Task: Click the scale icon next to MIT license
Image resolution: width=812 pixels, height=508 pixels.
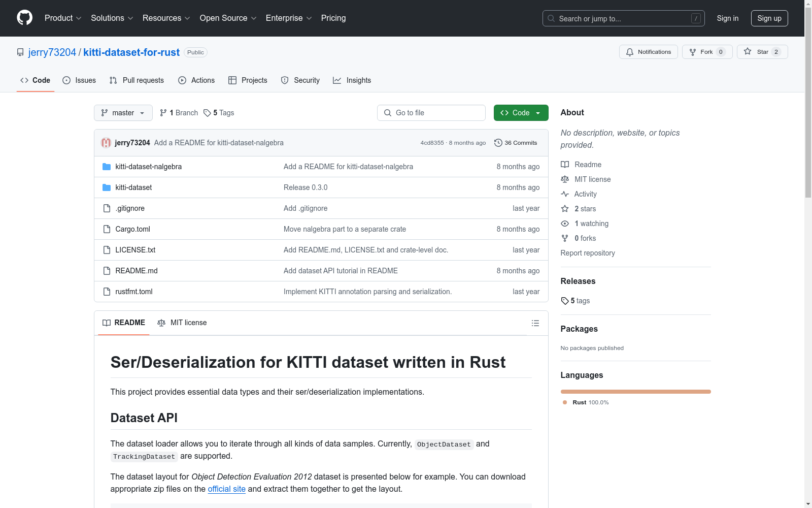Action: click(565, 179)
